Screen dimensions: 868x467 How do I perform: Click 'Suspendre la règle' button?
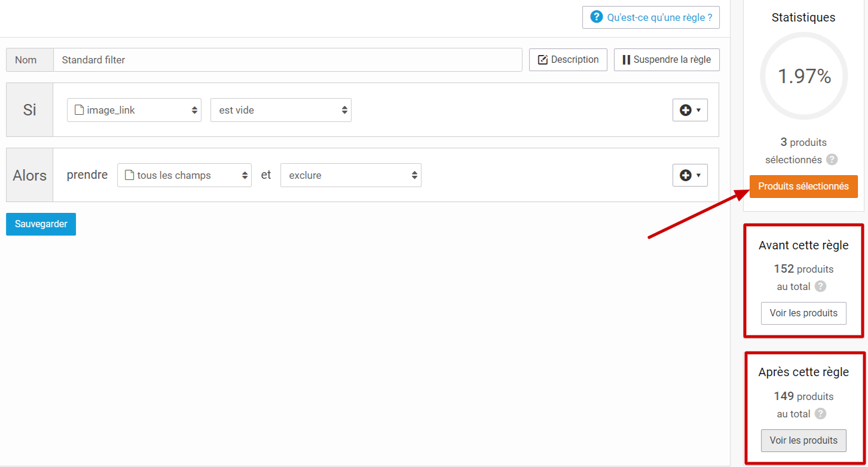click(x=667, y=60)
